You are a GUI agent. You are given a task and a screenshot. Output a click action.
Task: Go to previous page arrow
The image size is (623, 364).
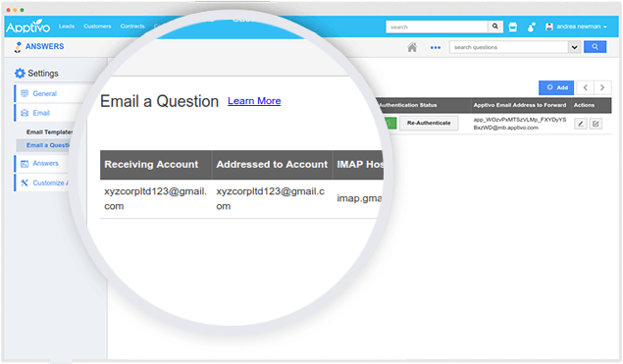(586, 87)
